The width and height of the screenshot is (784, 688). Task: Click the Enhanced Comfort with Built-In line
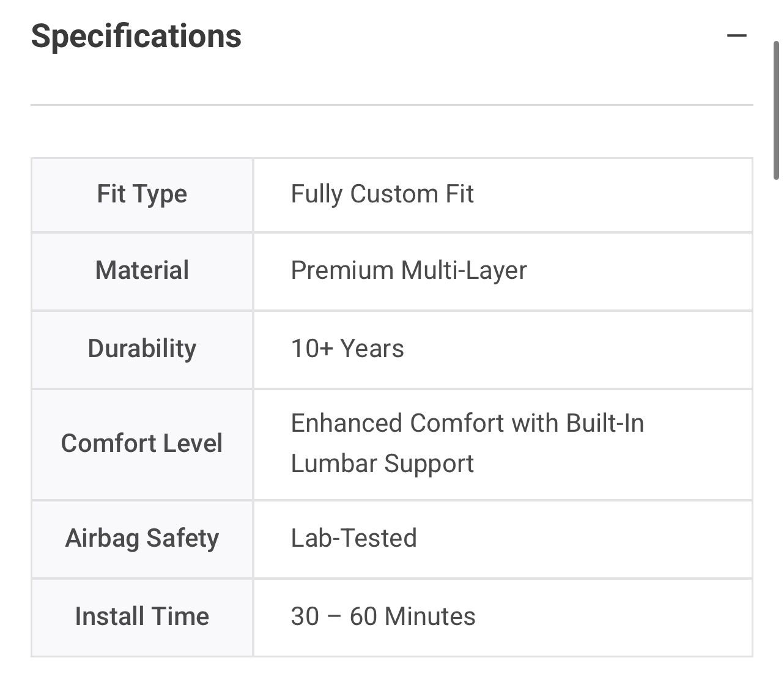467,423
